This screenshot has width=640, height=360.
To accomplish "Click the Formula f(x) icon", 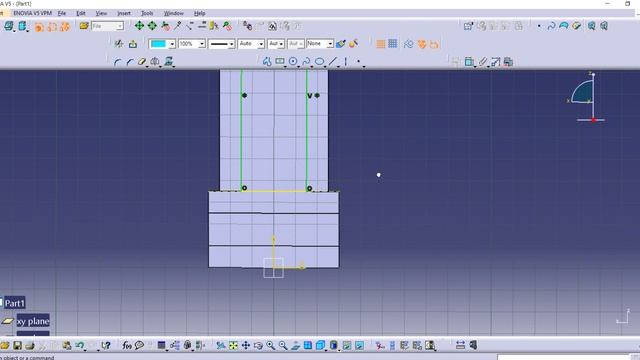I will [127, 346].
